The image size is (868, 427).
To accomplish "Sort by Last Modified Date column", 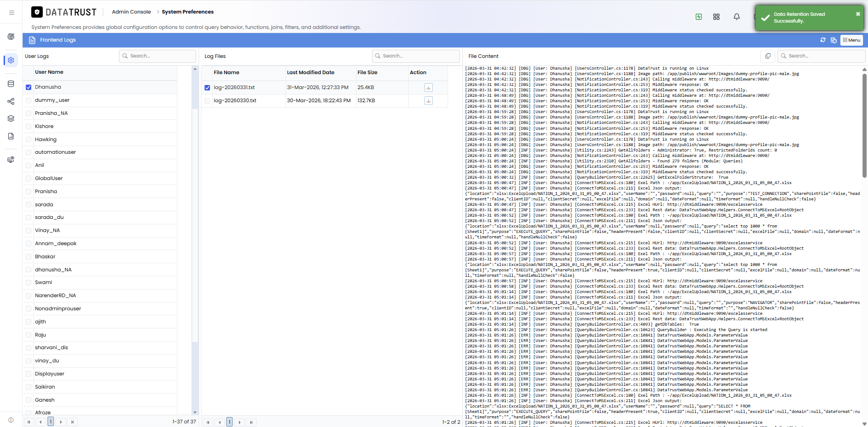I will point(310,72).
